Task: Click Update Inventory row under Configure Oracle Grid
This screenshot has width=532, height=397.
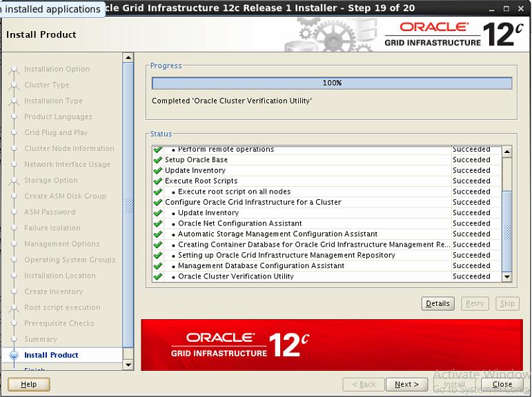Action: (208, 213)
